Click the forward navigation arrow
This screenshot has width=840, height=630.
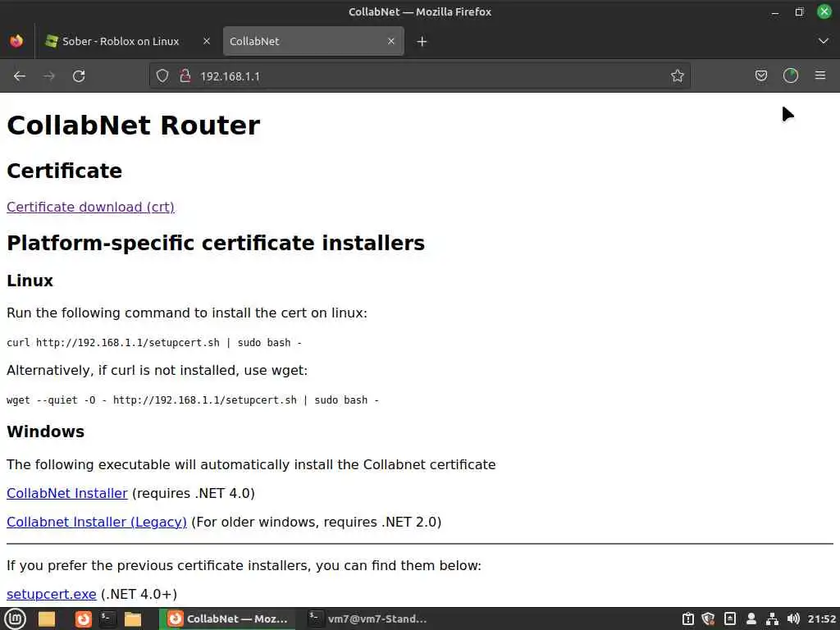(48, 76)
